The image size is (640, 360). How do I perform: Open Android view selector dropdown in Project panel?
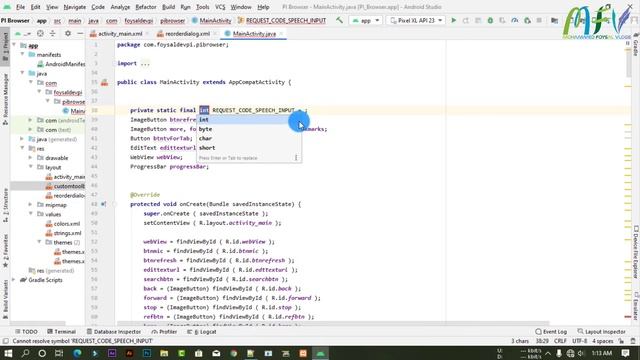click(23, 33)
